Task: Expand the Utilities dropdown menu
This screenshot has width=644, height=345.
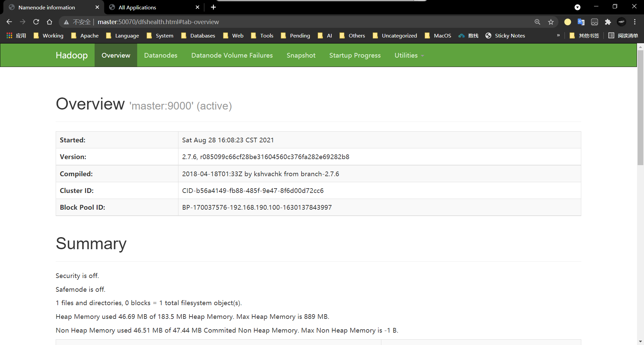Action: pyautogui.click(x=409, y=55)
